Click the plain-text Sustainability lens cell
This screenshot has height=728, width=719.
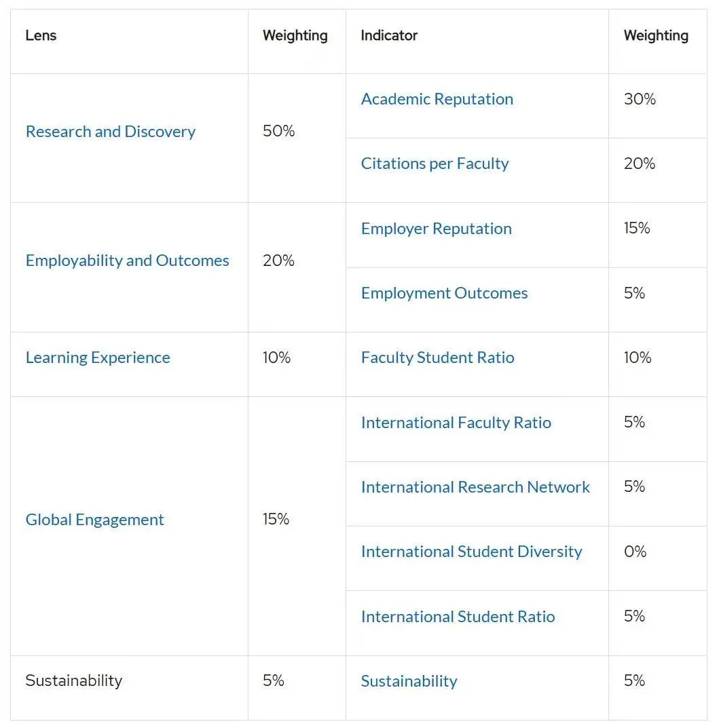(x=73, y=681)
